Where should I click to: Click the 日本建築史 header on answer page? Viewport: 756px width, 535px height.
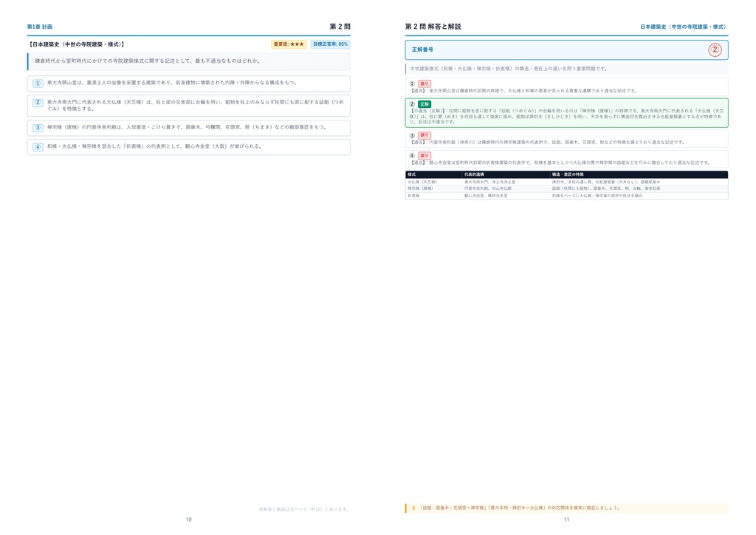(x=684, y=27)
